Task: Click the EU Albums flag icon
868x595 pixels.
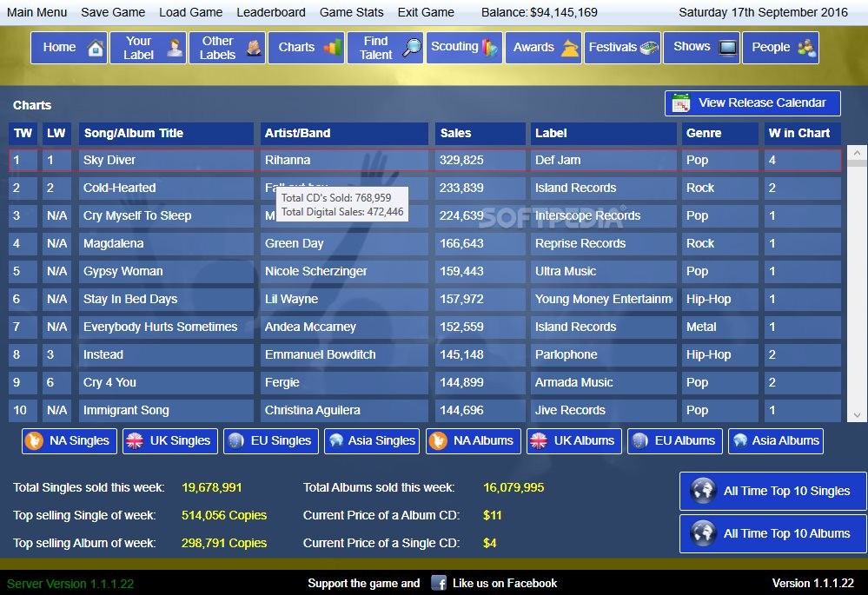Action: point(639,441)
